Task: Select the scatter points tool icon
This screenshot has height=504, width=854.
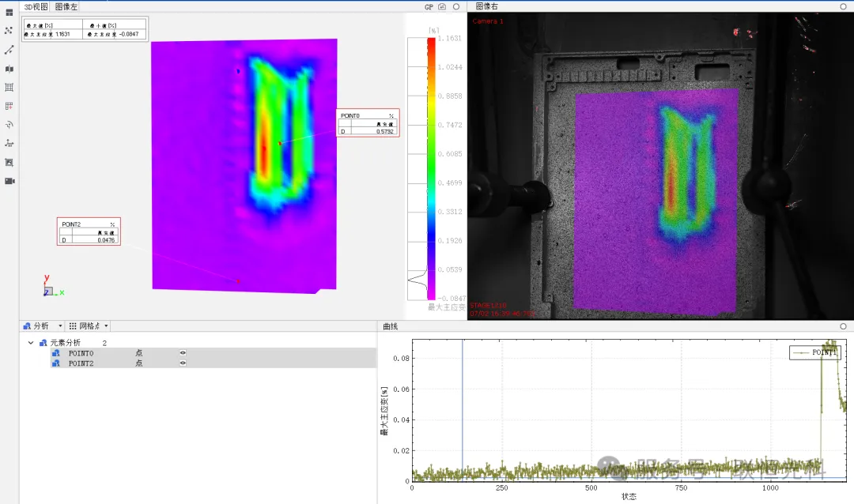Action: (9, 31)
